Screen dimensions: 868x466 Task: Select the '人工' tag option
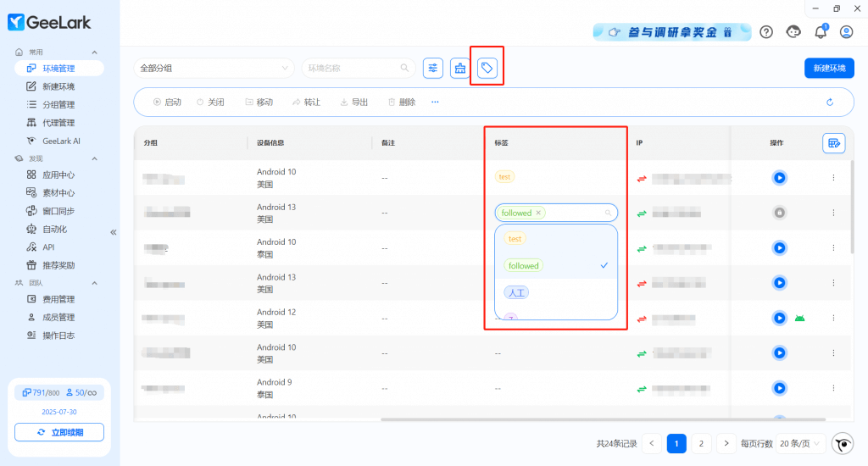515,292
